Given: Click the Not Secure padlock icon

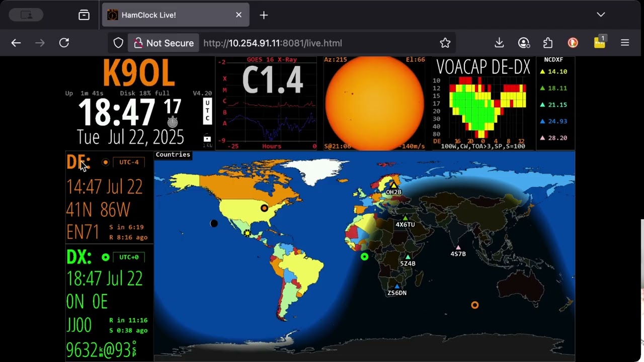Looking at the screenshot, I should tap(138, 43).
